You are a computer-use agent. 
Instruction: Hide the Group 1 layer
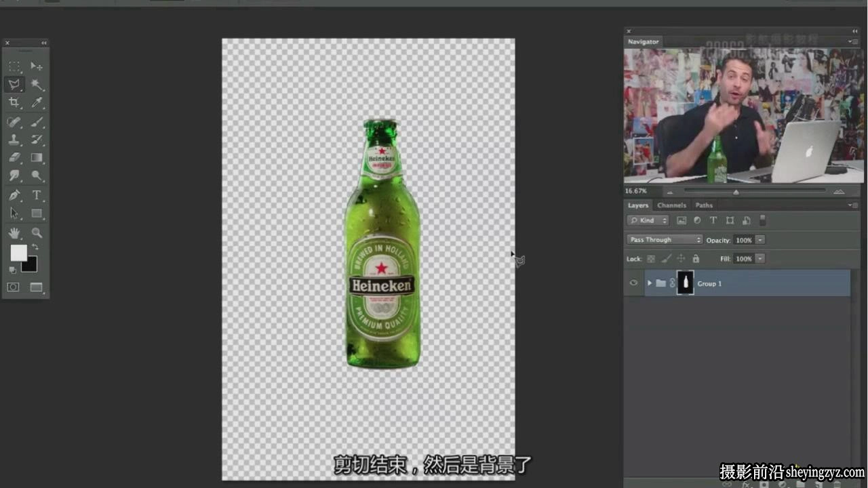tap(633, 283)
